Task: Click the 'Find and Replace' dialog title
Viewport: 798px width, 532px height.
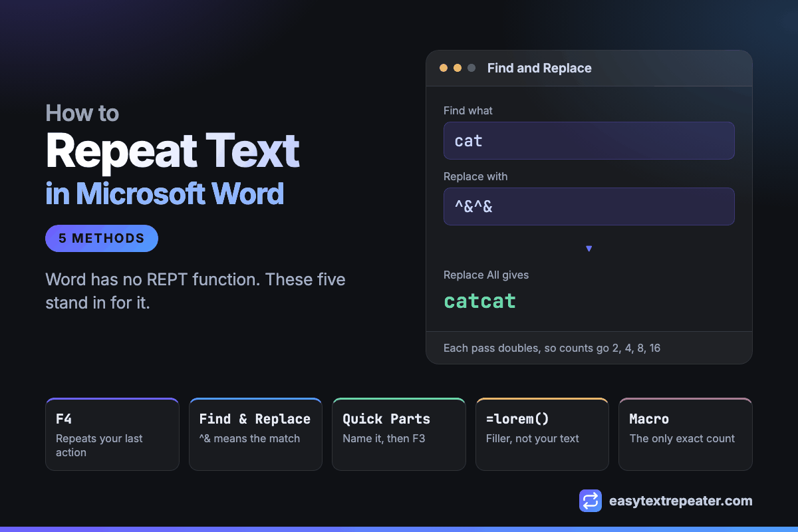Action: tap(539, 68)
